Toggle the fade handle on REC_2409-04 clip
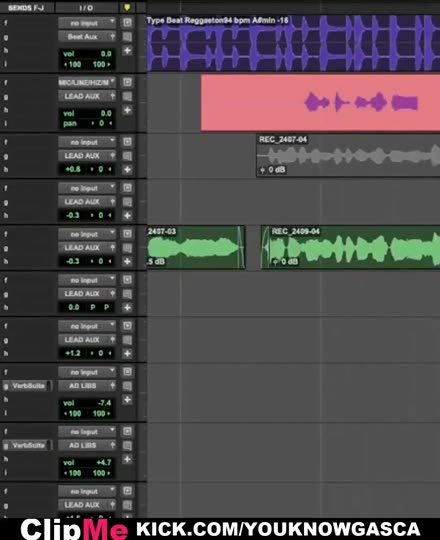This screenshot has width=440, height=540. tap(265, 247)
